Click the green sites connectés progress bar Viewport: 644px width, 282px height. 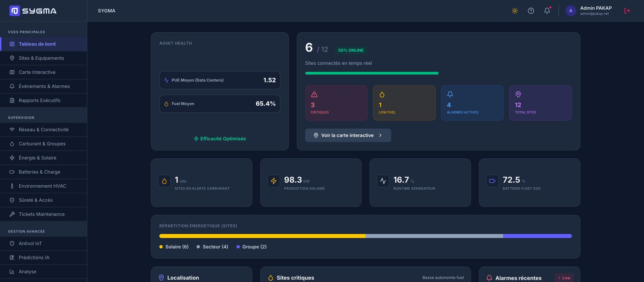(372, 73)
